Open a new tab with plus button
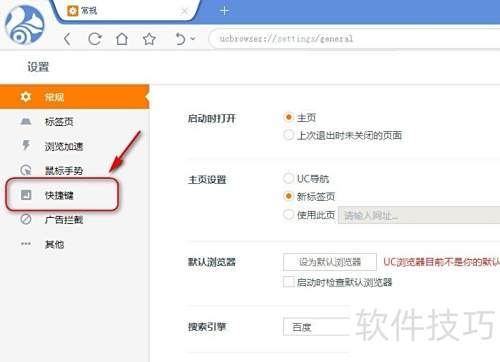500x362 pixels. pos(224,11)
